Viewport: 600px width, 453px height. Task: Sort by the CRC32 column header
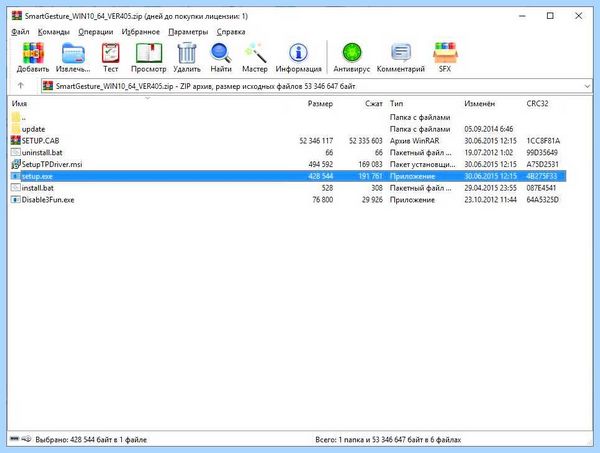point(537,103)
